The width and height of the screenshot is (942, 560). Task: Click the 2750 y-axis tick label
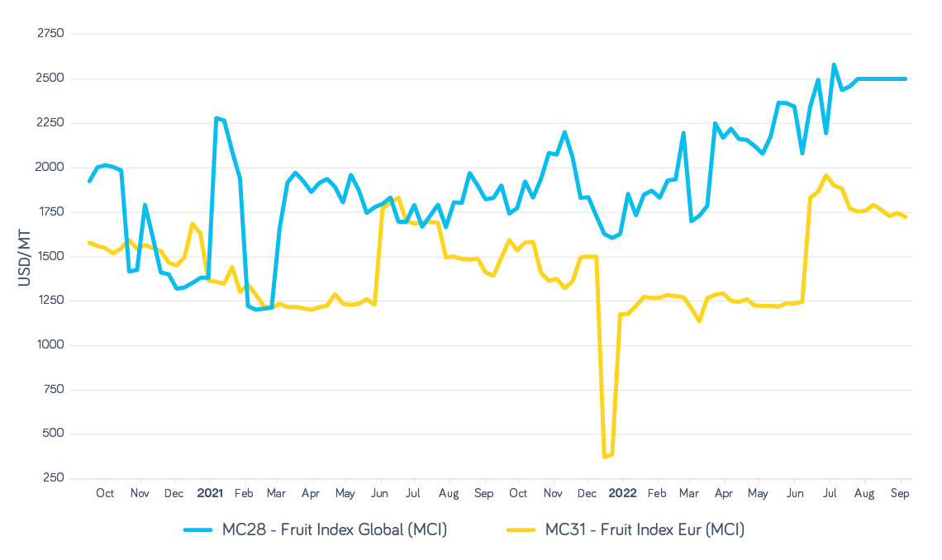pos(50,34)
